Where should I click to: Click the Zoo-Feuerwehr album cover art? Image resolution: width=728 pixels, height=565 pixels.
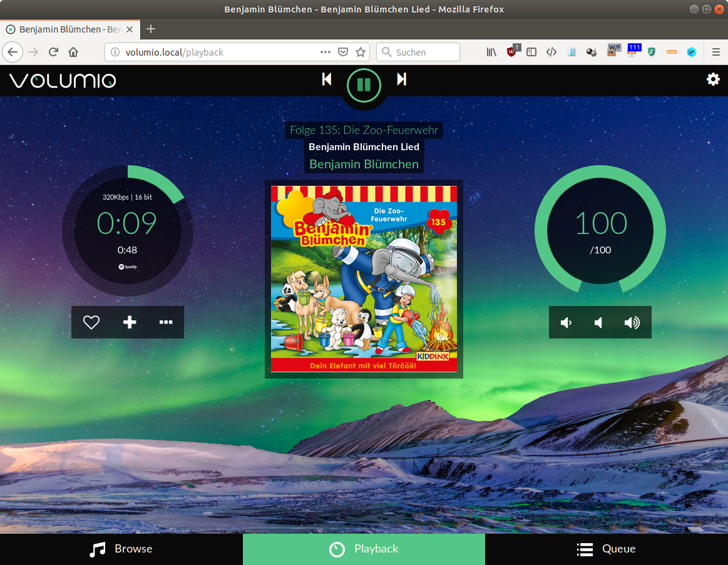coord(364,279)
